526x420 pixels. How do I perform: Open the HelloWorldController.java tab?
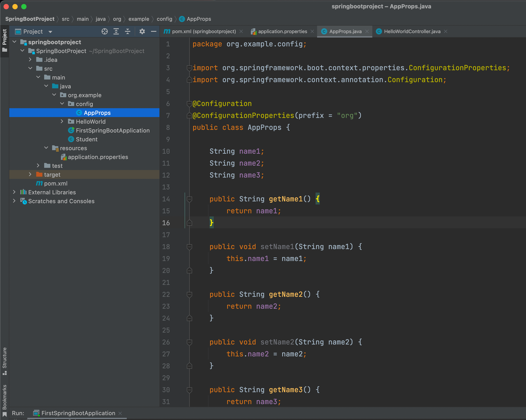pos(412,31)
